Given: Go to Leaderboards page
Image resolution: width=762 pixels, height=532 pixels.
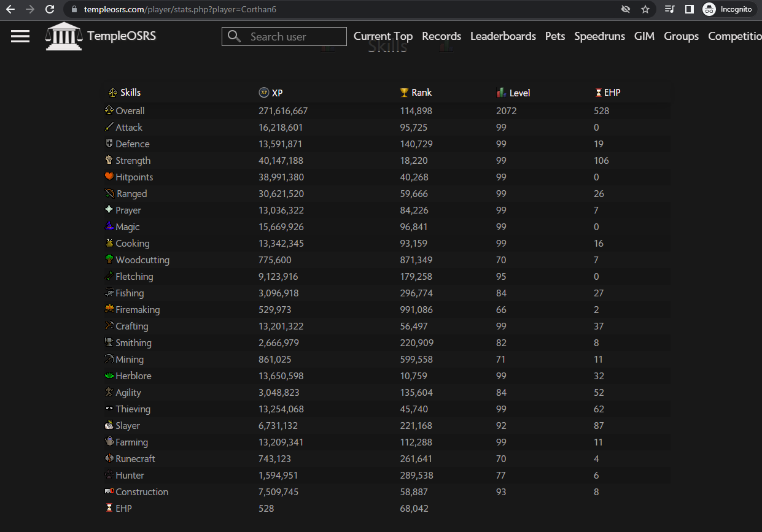Looking at the screenshot, I should pyautogui.click(x=503, y=36).
